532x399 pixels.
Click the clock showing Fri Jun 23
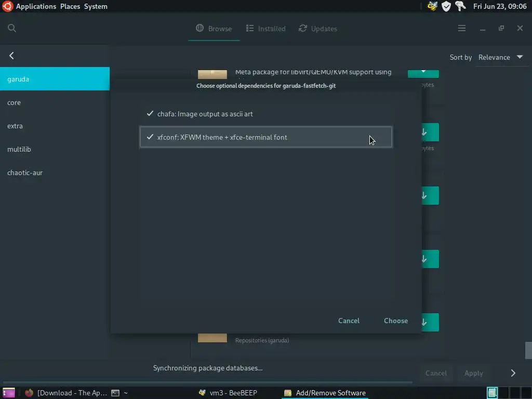pyautogui.click(x=500, y=6)
